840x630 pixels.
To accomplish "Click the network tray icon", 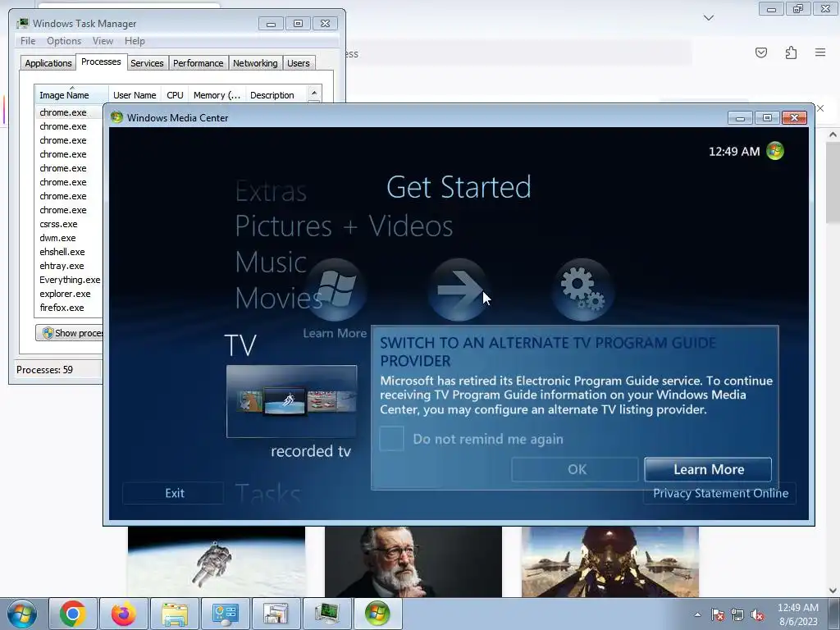I will tap(737, 614).
